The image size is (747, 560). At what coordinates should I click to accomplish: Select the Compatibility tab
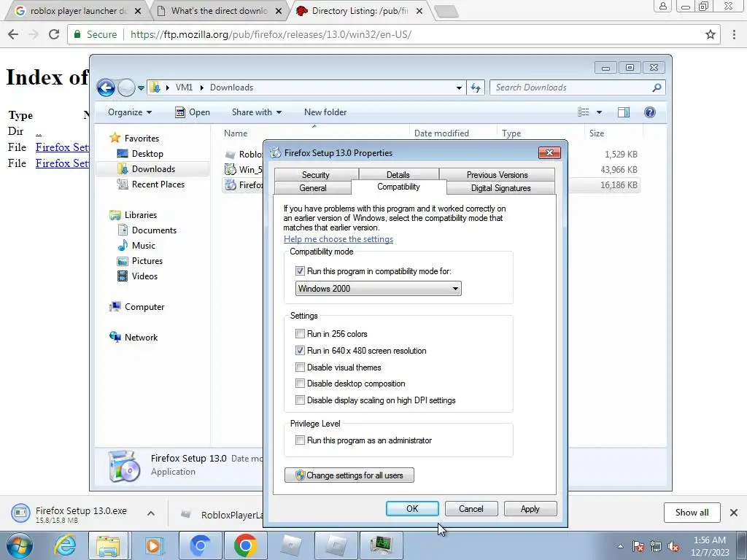click(x=399, y=187)
